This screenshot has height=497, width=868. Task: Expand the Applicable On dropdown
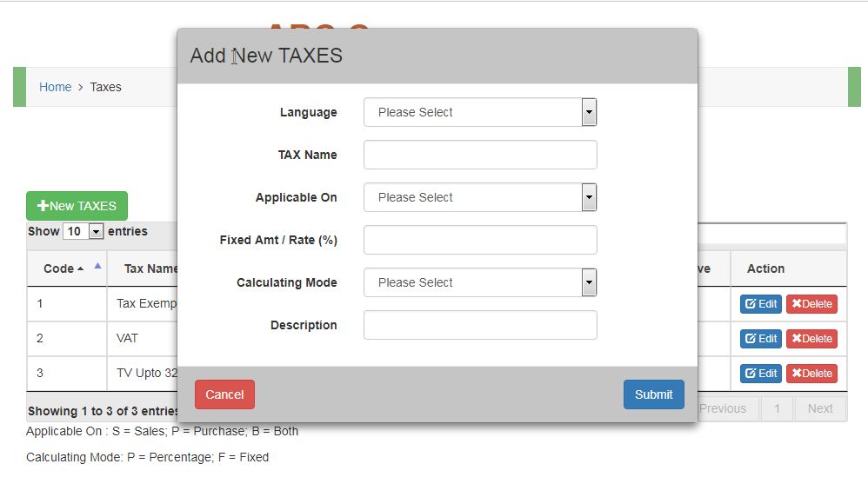pos(479,197)
